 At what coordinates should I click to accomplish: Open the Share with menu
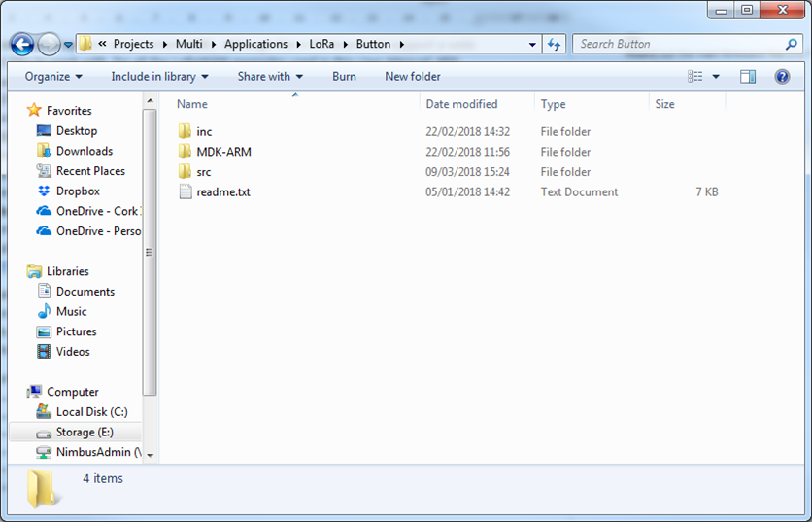pyautogui.click(x=270, y=77)
